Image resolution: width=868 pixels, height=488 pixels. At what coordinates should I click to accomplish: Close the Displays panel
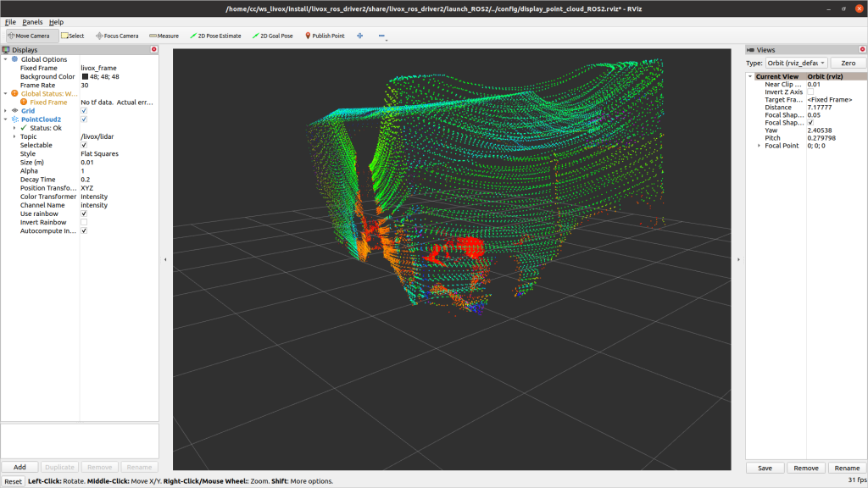coord(153,50)
